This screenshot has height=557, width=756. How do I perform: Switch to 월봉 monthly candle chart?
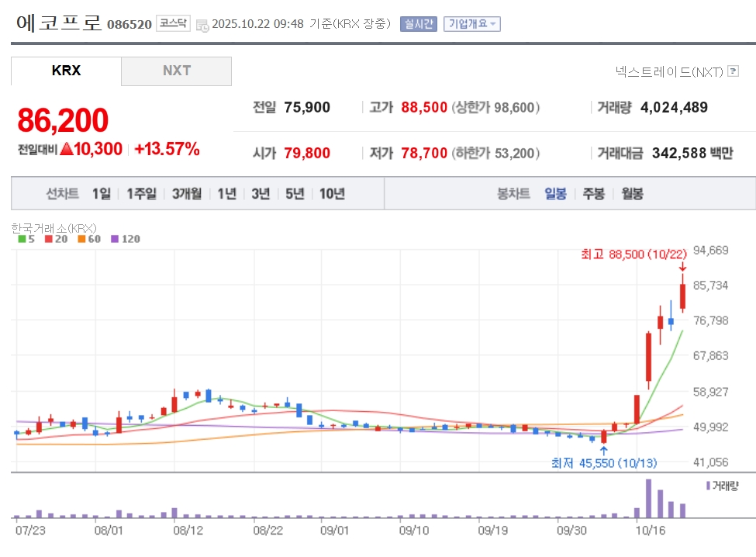pyautogui.click(x=631, y=194)
